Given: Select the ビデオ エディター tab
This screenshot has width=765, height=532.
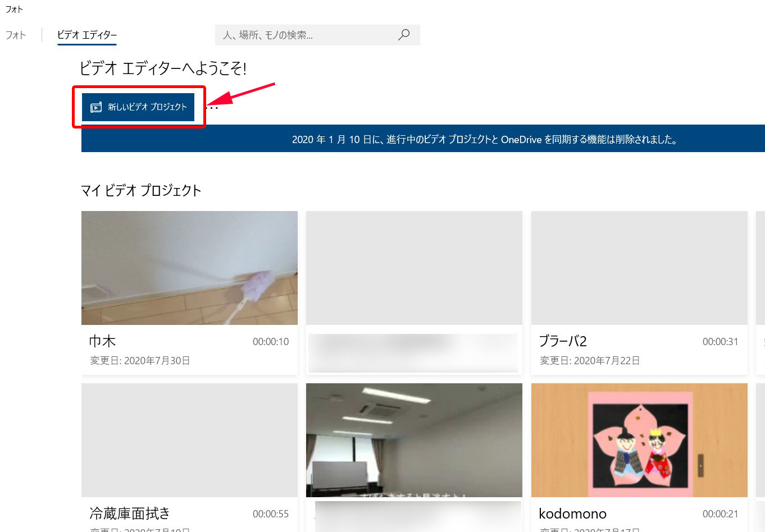Looking at the screenshot, I should point(87,35).
